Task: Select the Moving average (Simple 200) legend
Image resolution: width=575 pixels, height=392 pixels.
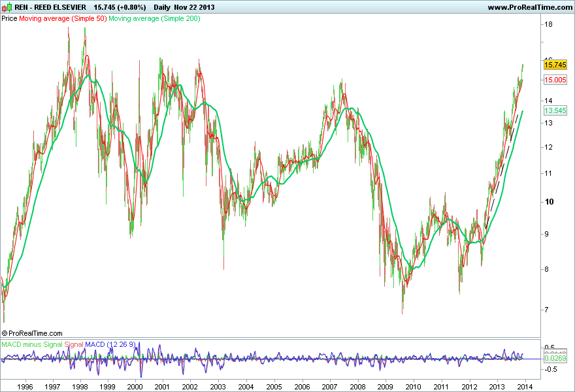Action: [x=154, y=18]
